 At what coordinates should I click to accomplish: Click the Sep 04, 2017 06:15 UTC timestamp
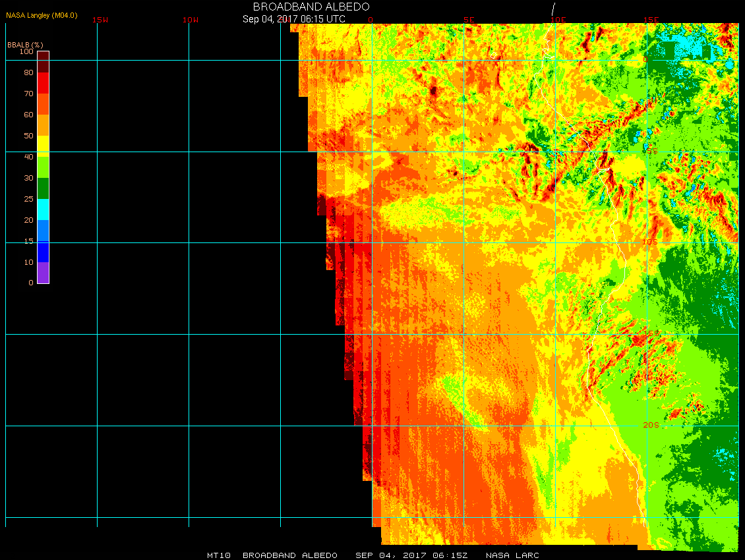[x=294, y=18]
